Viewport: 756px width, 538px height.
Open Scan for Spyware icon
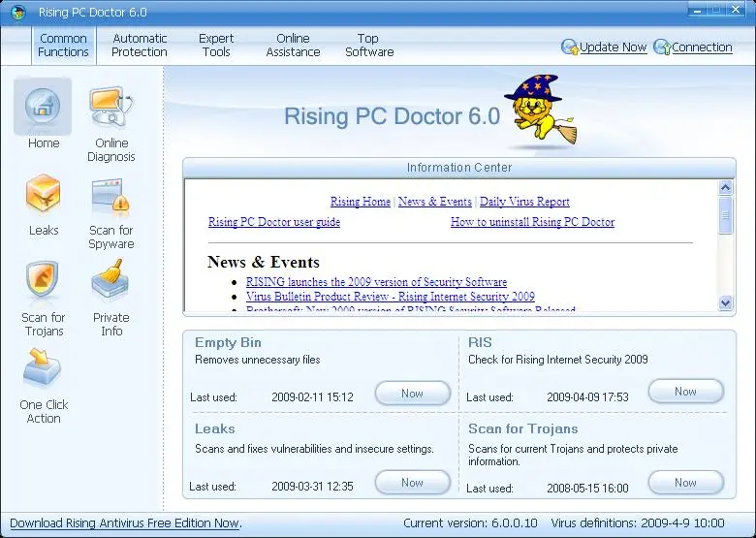click(110, 195)
